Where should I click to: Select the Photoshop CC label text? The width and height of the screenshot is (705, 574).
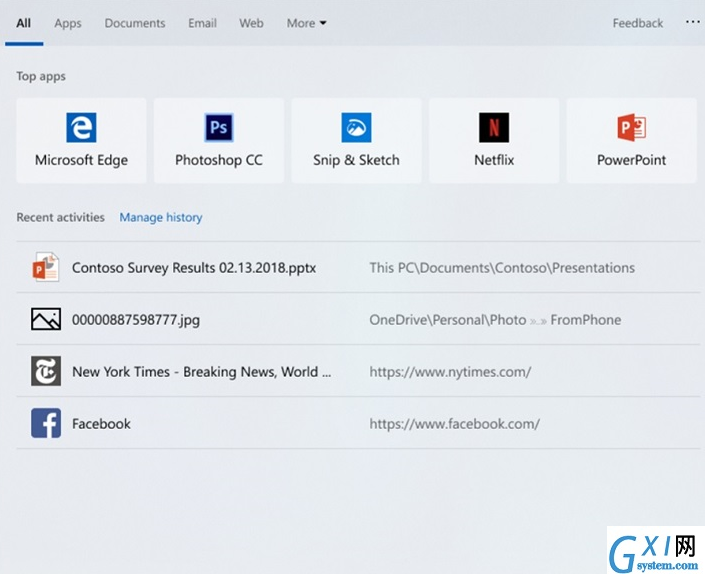tap(219, 160)
